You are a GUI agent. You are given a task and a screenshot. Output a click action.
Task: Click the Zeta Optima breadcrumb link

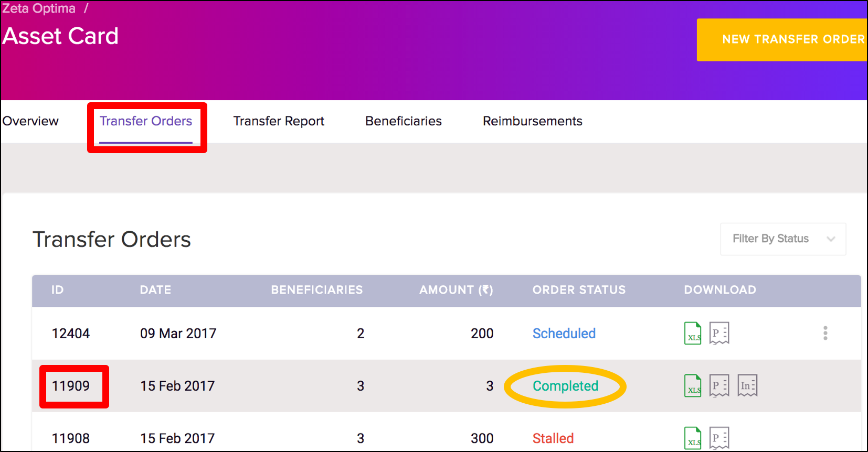tap(39, 8)
